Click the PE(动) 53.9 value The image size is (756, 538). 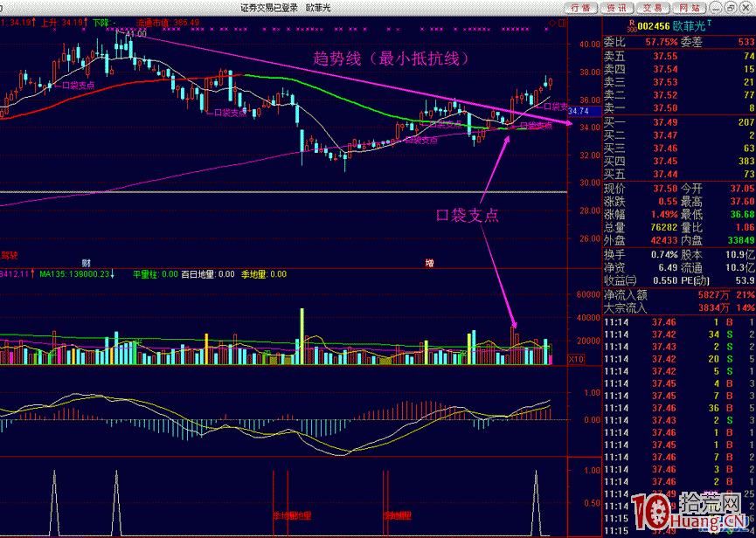[x=746, y=281]
